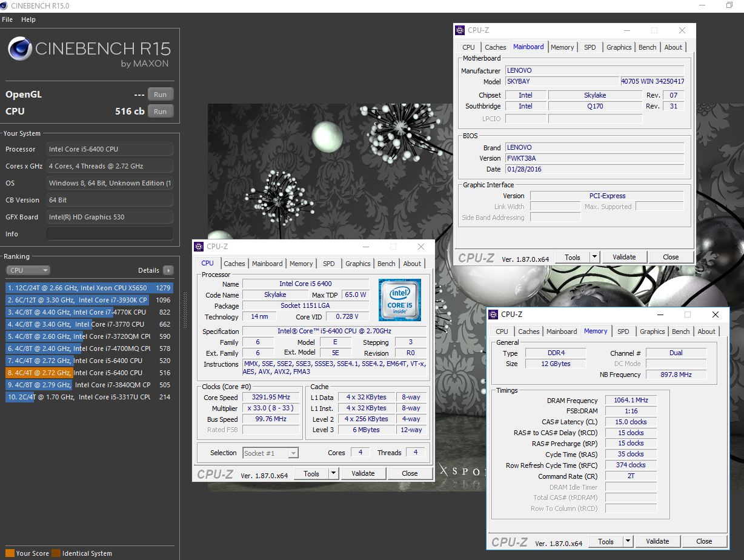This screenshot has height=560, width=744.
Task: Switch to Graphics tab in CPU-Z Mainboard window
Action: tap(619, 47)
